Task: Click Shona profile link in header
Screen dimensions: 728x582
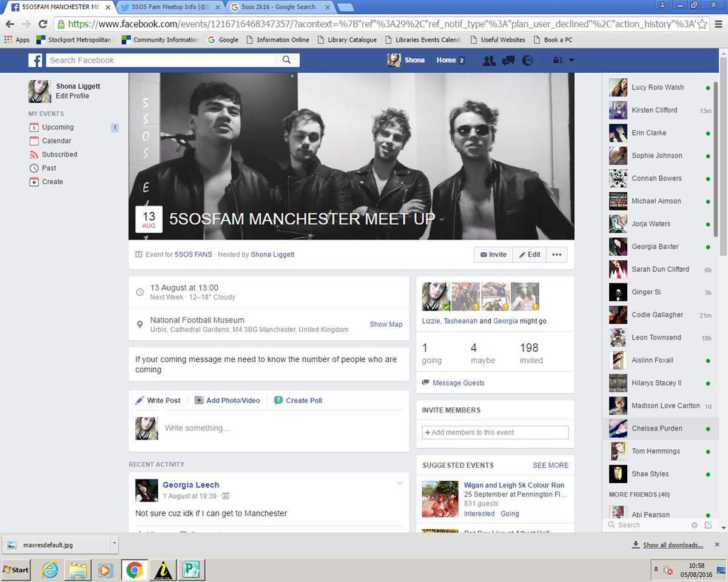Action: point(407,60)
